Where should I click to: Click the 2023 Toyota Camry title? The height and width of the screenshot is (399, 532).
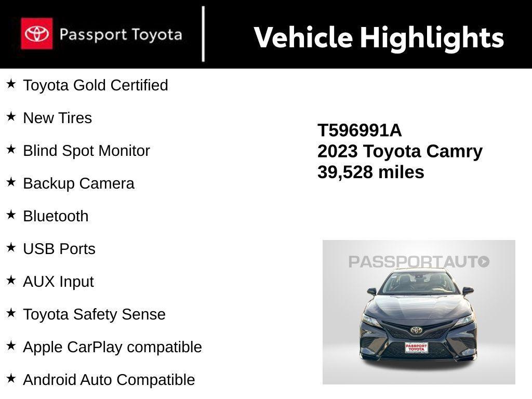[400, 151]
